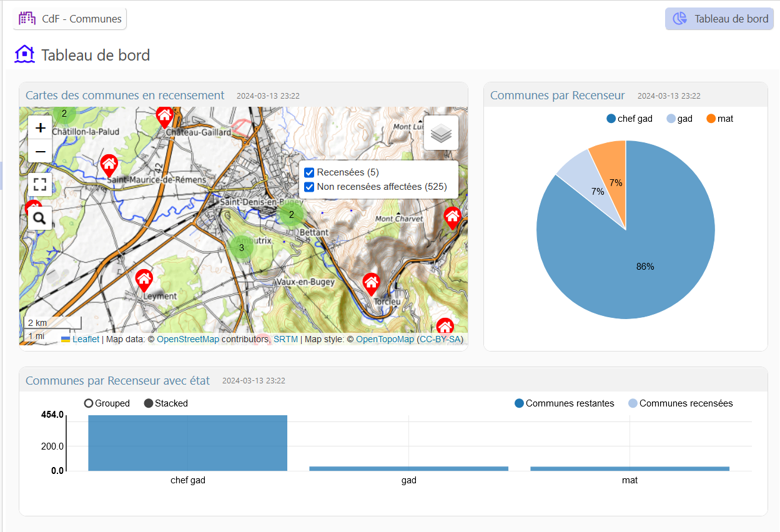Click the green cluster of 3 near Ambutrix
The height and width of the screenshot is (532, 780).
tap(242, 248)
